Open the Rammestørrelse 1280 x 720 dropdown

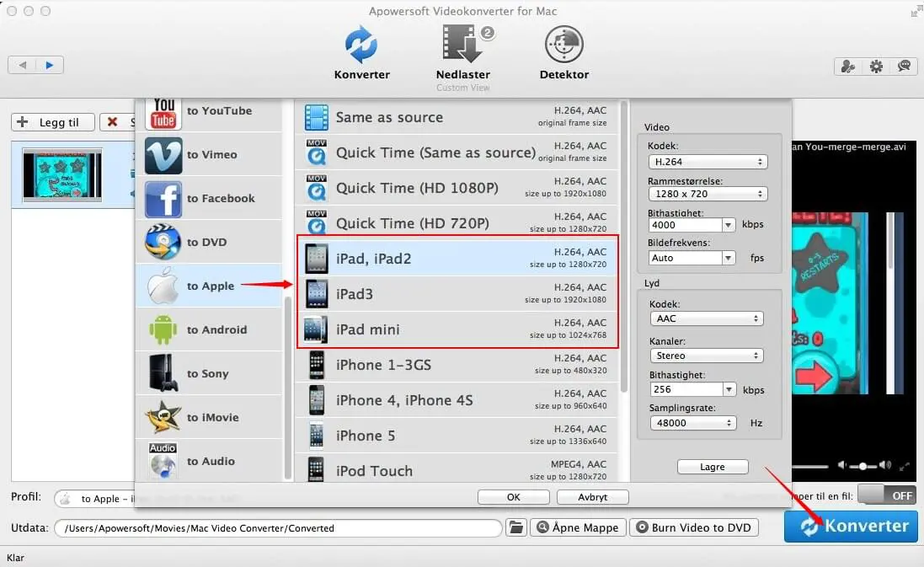coord(708,193)
